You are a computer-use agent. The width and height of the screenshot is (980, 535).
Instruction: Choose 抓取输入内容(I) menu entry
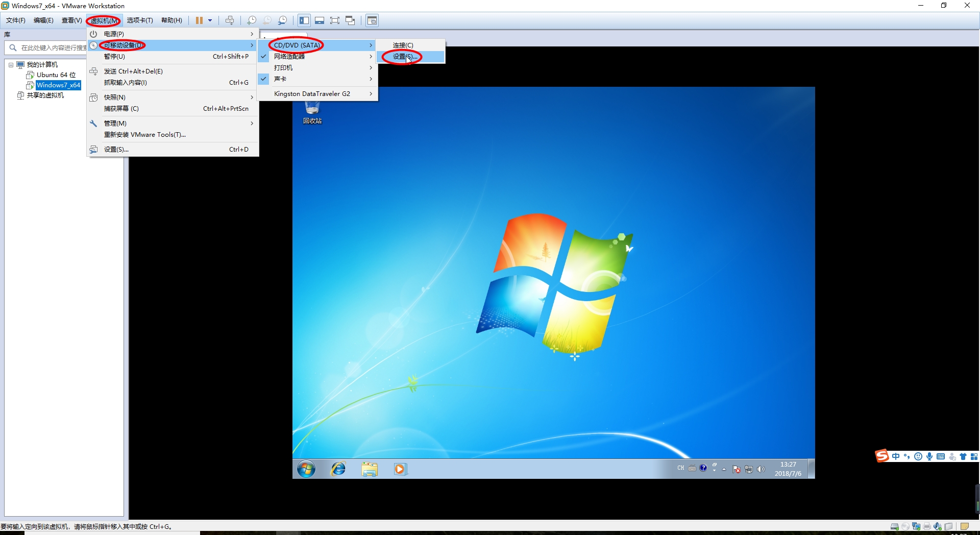point(173,82)
